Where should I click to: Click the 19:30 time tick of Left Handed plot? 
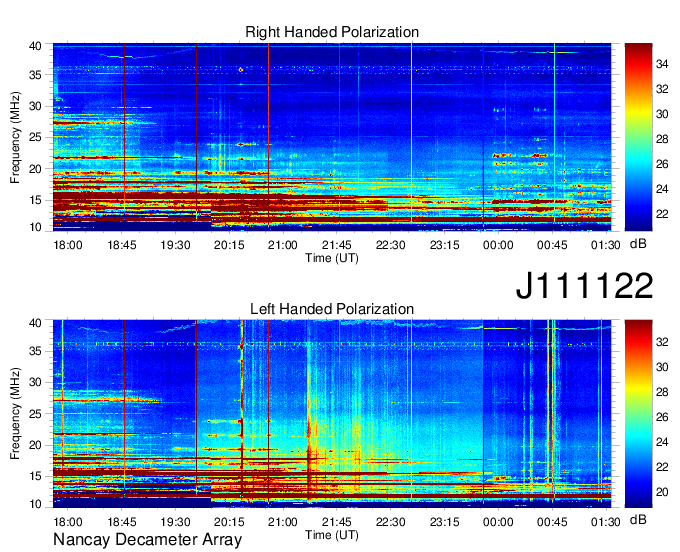pyautogui.click(x=176, y=522)
